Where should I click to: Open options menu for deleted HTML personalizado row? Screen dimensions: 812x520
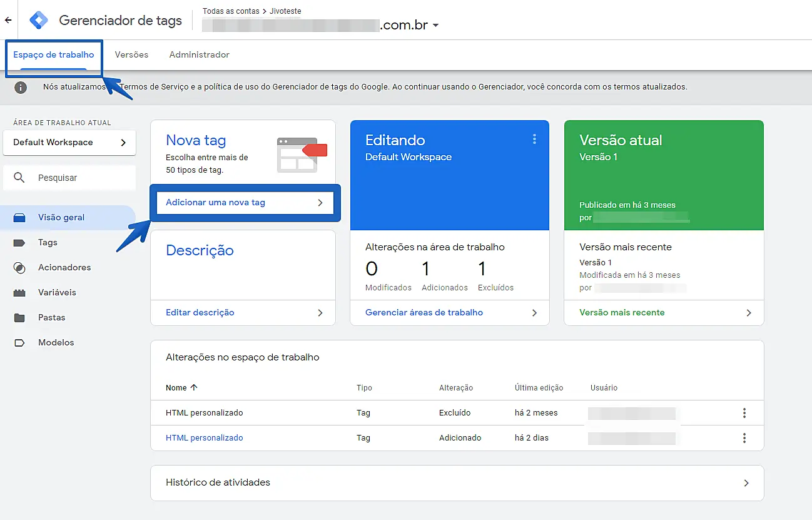click(x=744, y=413)
